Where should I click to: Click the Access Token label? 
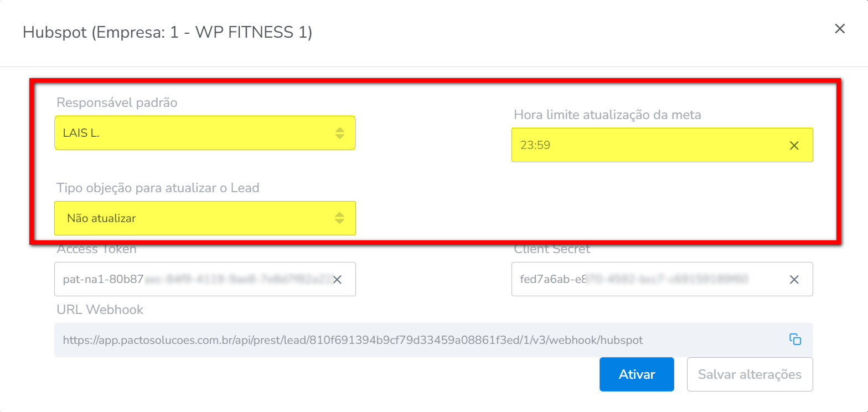pyautogui.click(x=96, y=250)
